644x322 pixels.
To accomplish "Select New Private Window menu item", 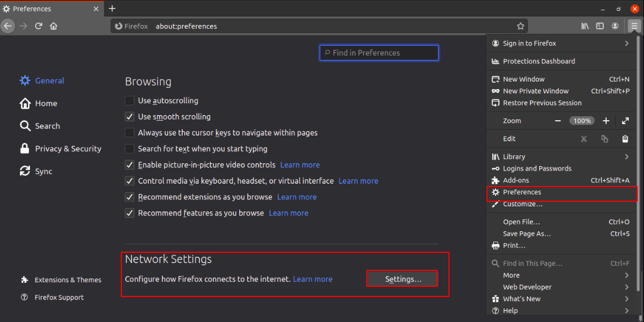I will [x=536, y=91].
